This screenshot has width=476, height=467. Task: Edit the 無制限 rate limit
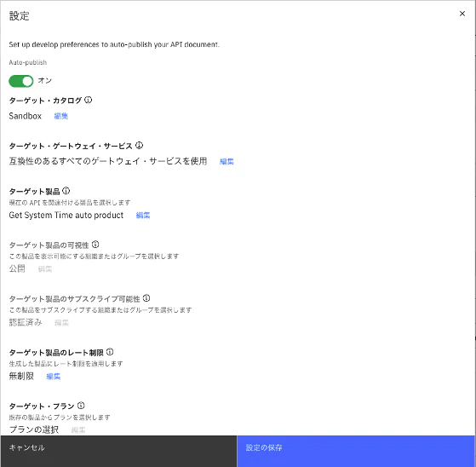pyautogui.click(x=54, y=377)
